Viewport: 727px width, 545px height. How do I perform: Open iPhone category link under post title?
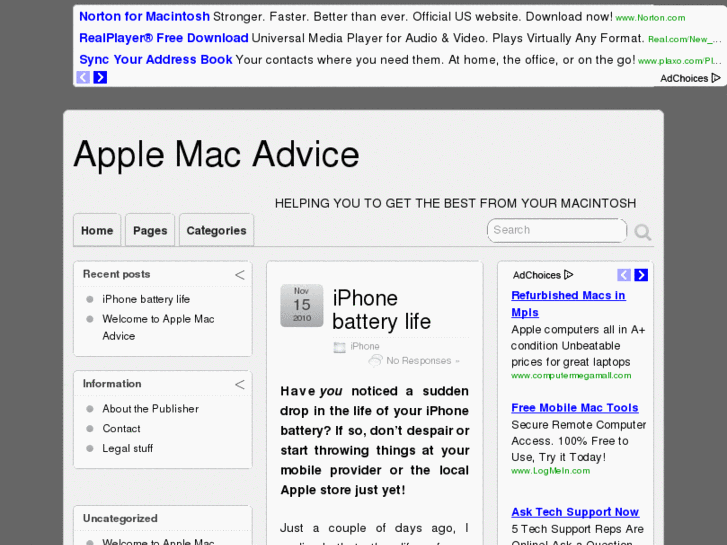365,346
